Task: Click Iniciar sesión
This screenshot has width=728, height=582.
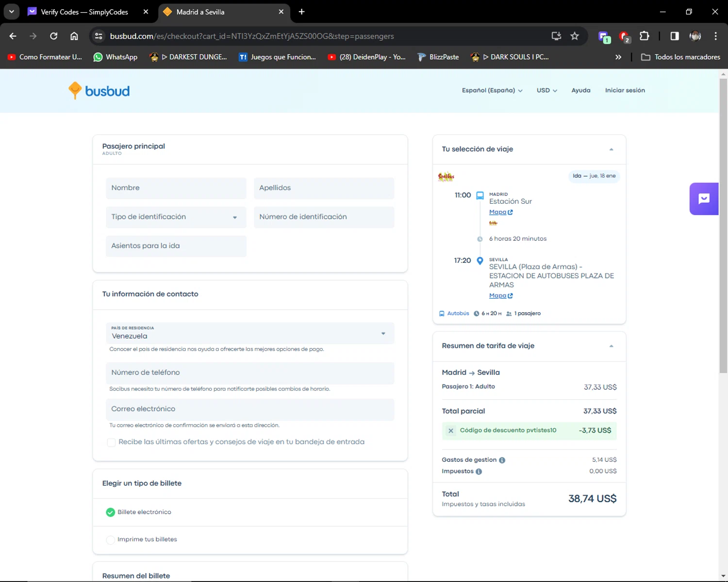Action: click(x=625, y=90)
